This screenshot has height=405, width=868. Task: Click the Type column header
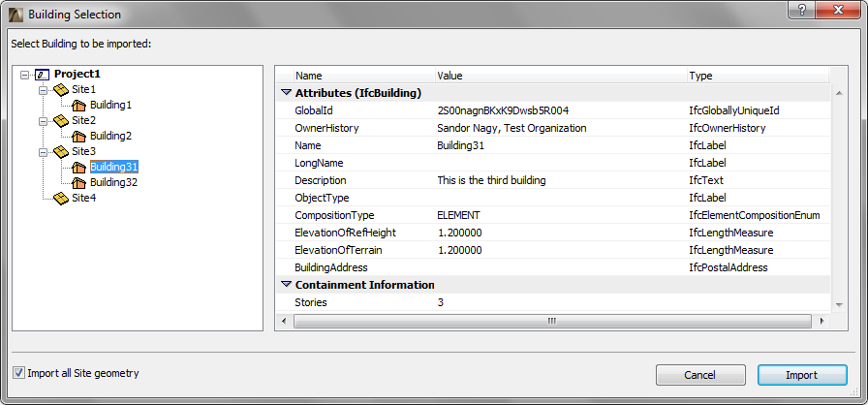(758, 76)
